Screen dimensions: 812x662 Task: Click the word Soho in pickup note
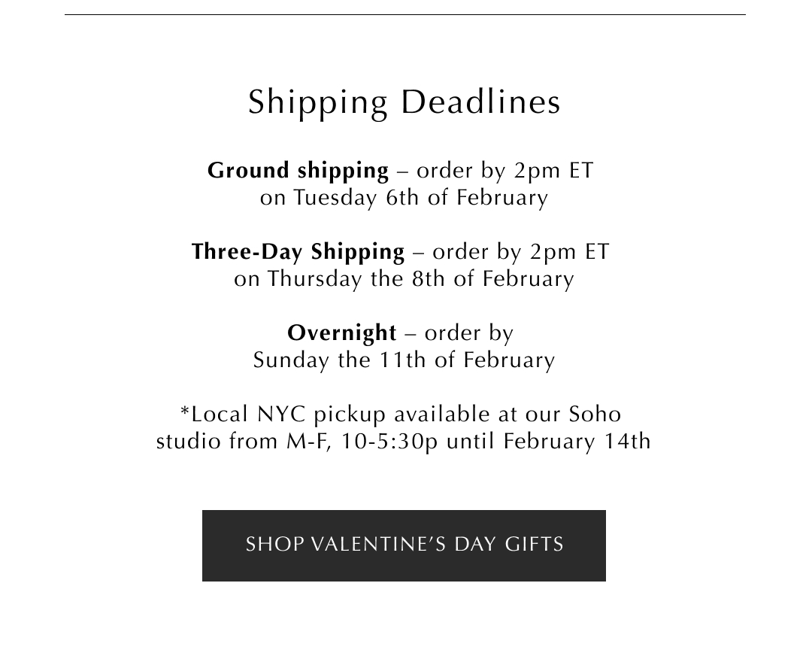pyautogui.click(x=595, y=415)
